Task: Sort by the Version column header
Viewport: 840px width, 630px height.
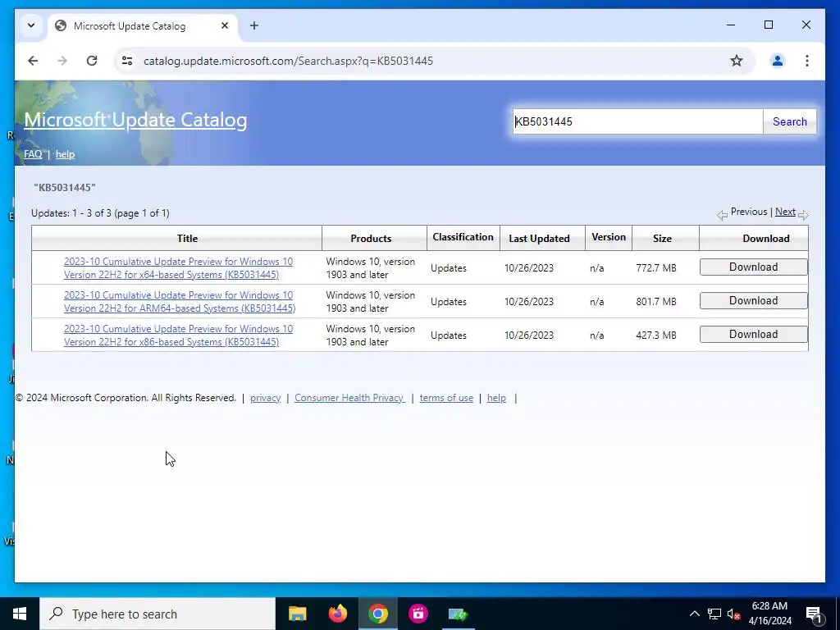Action: (609, 237)
